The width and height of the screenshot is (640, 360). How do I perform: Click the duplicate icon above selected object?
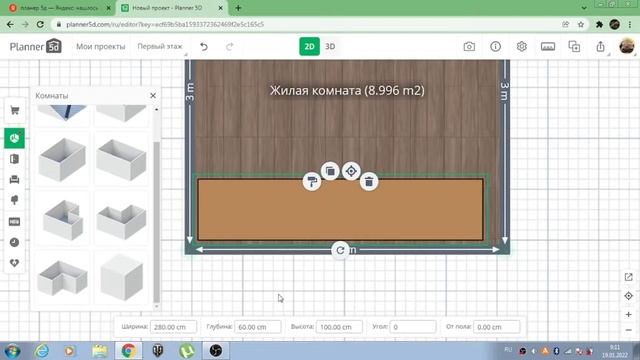[x=330, y=171]
